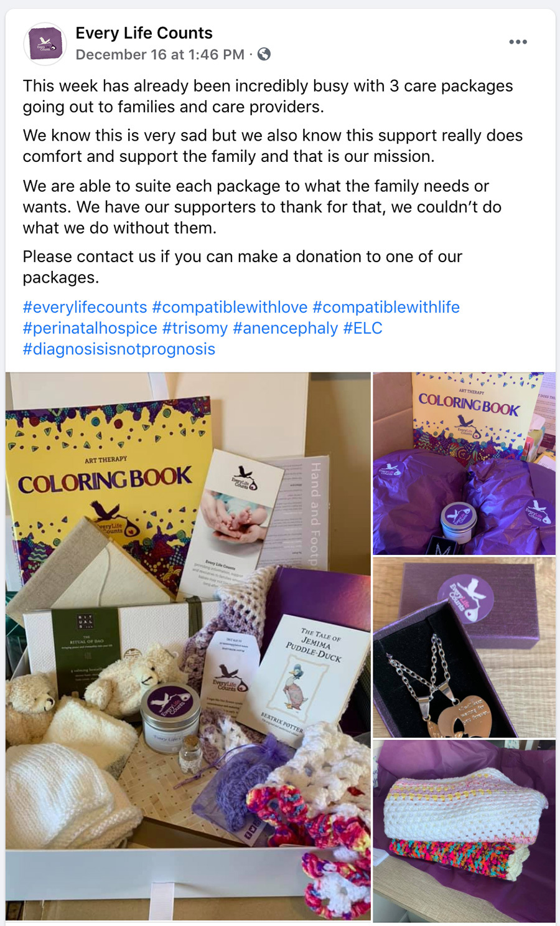Image resolution: width=560 pixels, height=926 pixels.
Task: Click the December 16 at 1:46 PM timestamp
Action: tap(160, 55)
